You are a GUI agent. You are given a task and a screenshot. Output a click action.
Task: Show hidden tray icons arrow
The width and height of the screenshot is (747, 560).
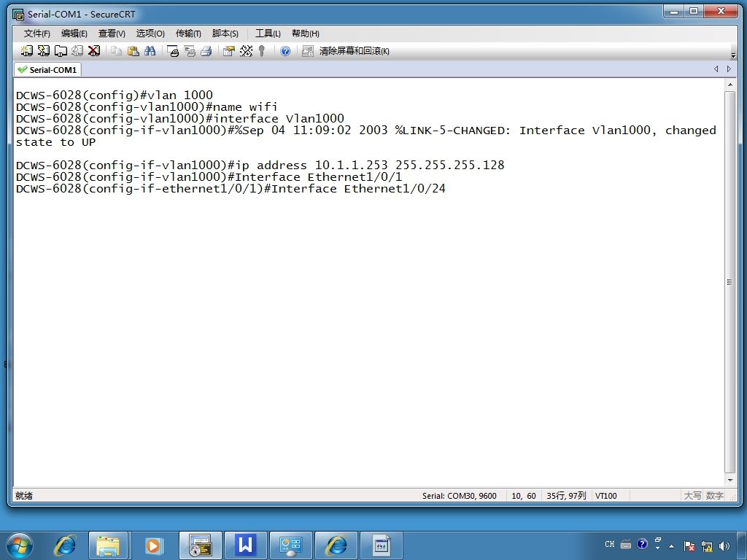[671, 546]
